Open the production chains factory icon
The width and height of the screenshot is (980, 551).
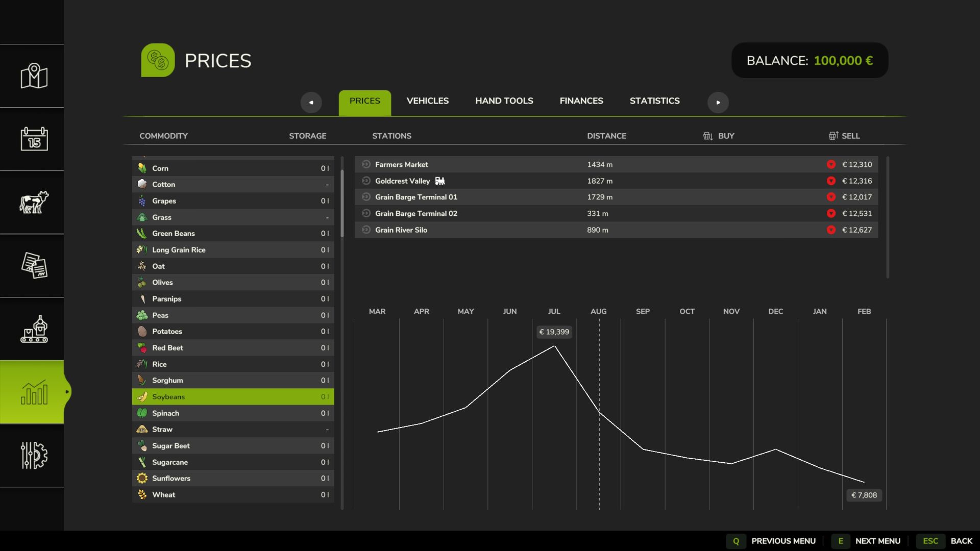34,329
